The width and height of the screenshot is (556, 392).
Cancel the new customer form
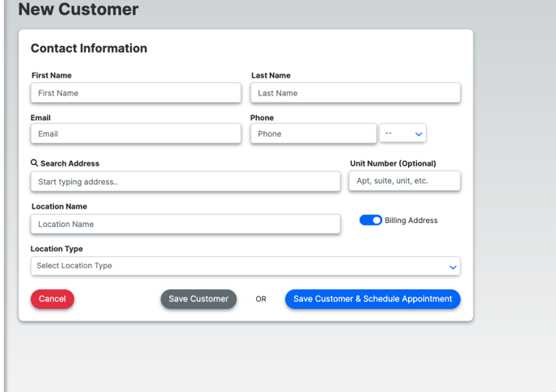pos(53,299)
